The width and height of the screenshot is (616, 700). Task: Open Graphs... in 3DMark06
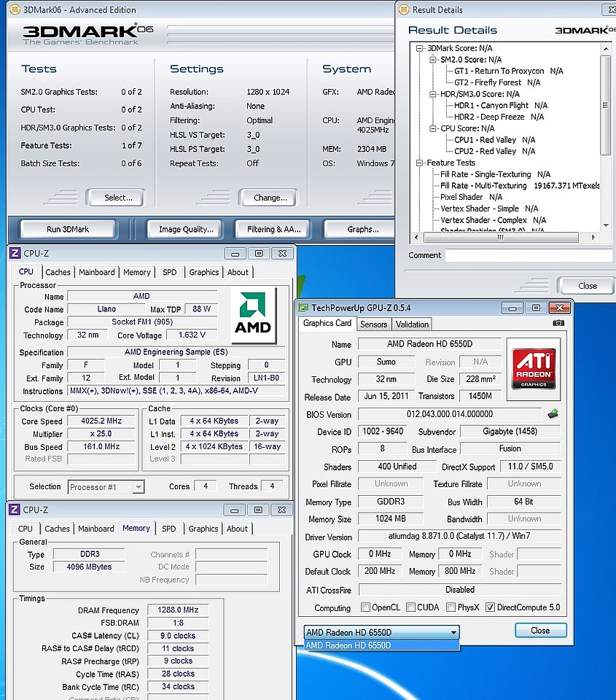360,229
